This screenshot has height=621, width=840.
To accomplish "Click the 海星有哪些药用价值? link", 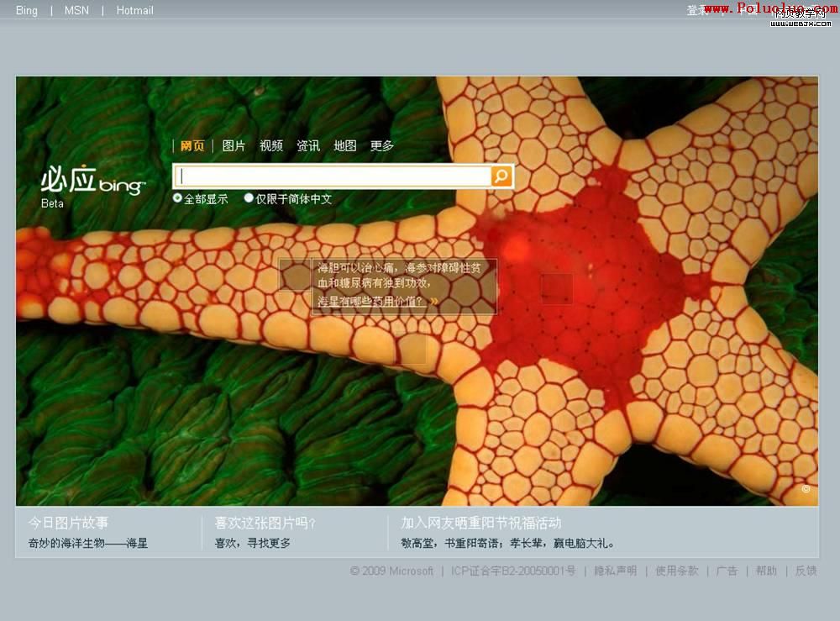I will pyautogui.click(x=370, y=301).
